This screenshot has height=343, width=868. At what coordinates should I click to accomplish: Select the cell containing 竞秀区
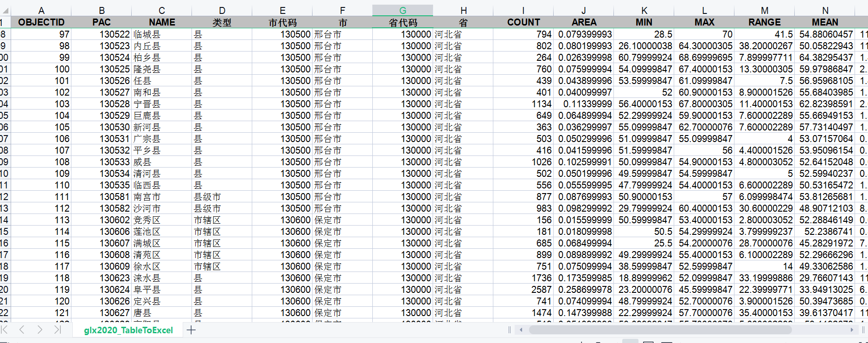click(x=162, y=220)
